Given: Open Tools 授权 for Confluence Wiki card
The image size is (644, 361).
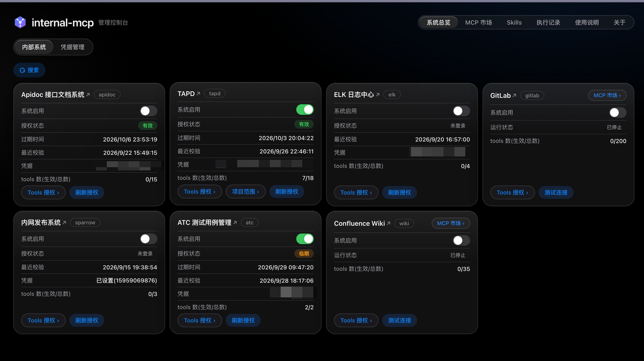Looking at the screenshot, I should [356, 320].
